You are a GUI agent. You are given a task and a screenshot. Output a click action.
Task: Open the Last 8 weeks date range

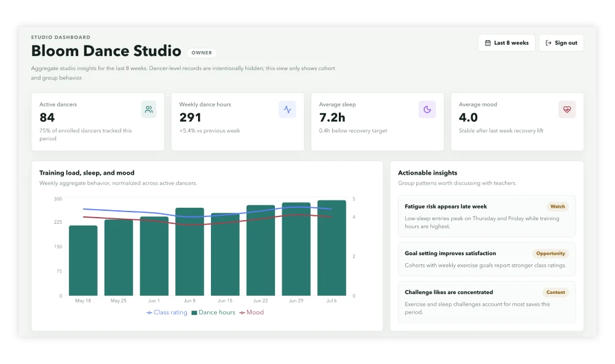(x=506, y=43)
